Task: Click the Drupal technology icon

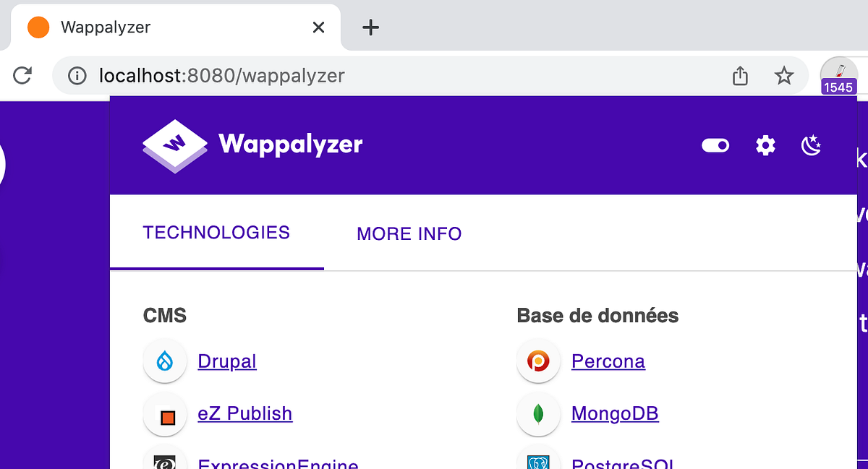Action: pos(164,361)
